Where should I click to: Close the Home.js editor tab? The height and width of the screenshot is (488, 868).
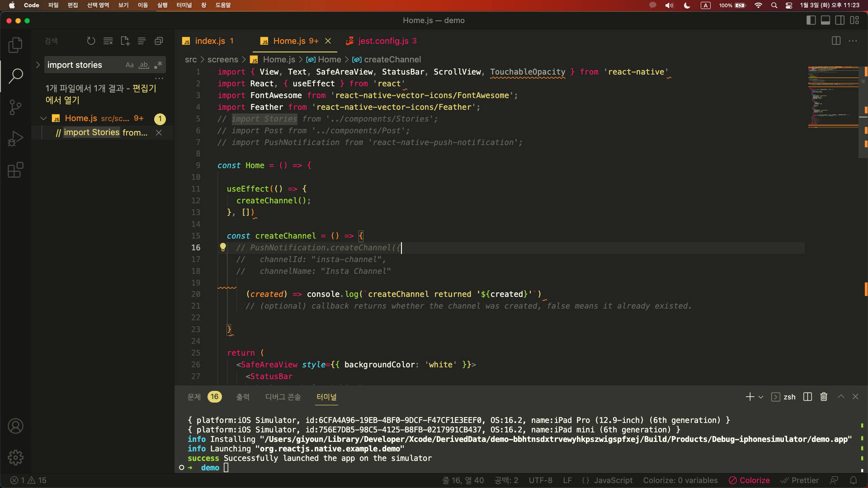click(328, 41)
